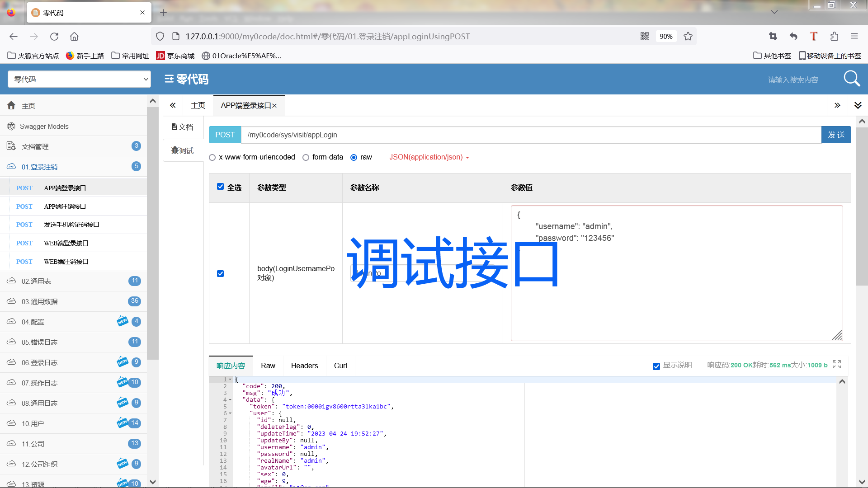The height and width of the screenshot is (488, 868).
Task: Switch to the 文档 side tab
Action: [183, 127]
